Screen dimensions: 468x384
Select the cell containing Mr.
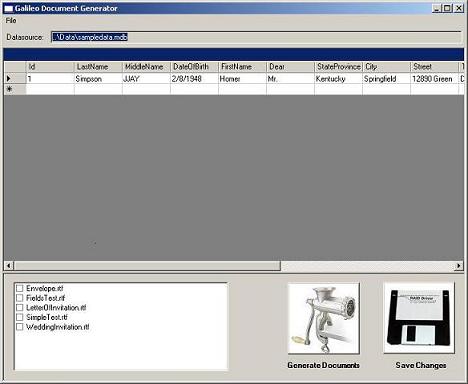point(290,79)
